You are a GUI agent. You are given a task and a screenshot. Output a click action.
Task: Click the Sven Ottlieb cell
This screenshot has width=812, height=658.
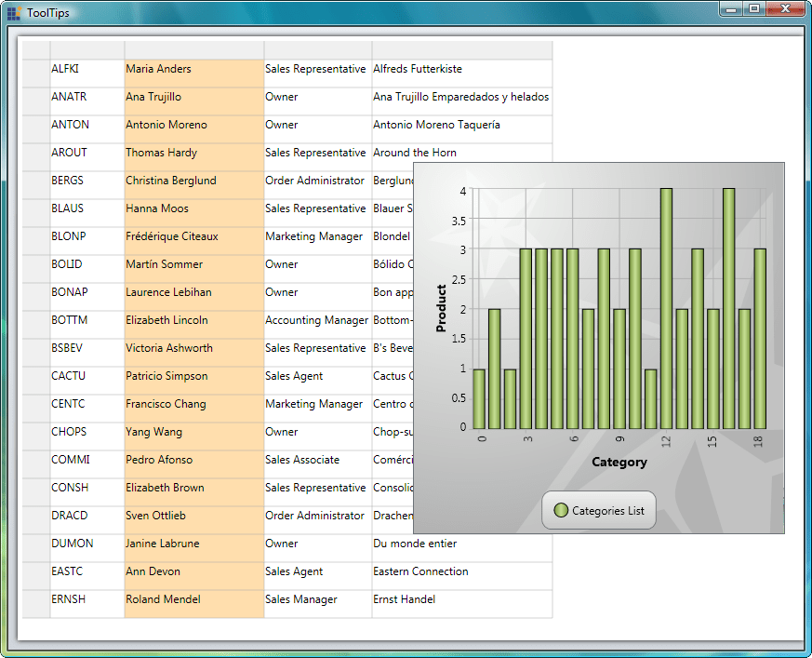(194, 521)
